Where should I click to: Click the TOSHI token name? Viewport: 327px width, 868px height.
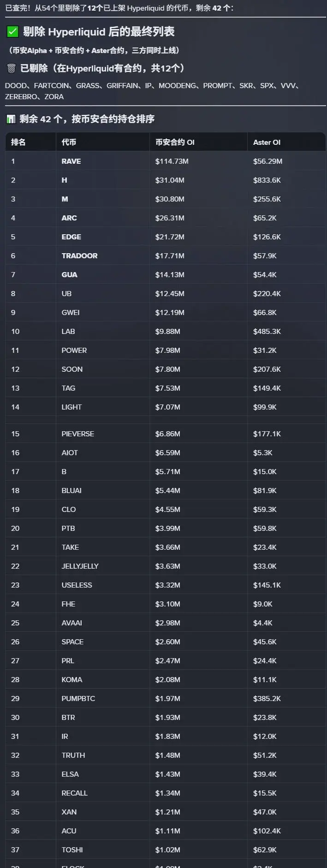(x=72, y=850)
